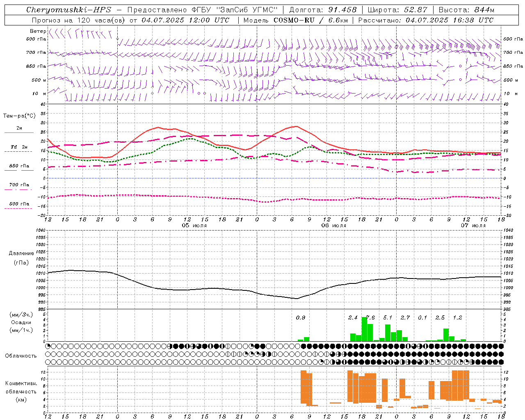Click the "06 июля" date label
This screenshot has height=420, width=525.
point(334,226)
